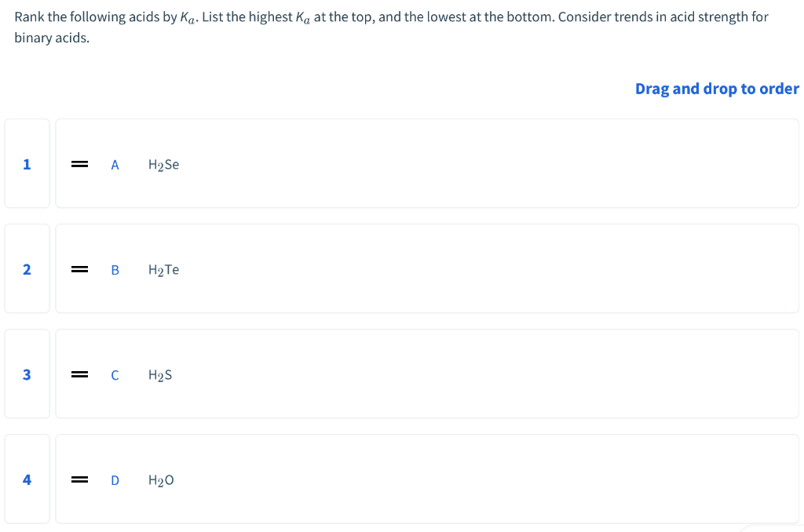The image size is (804, 532).
Task: Select the H2O answer row
Action: [x=427, y=479]
